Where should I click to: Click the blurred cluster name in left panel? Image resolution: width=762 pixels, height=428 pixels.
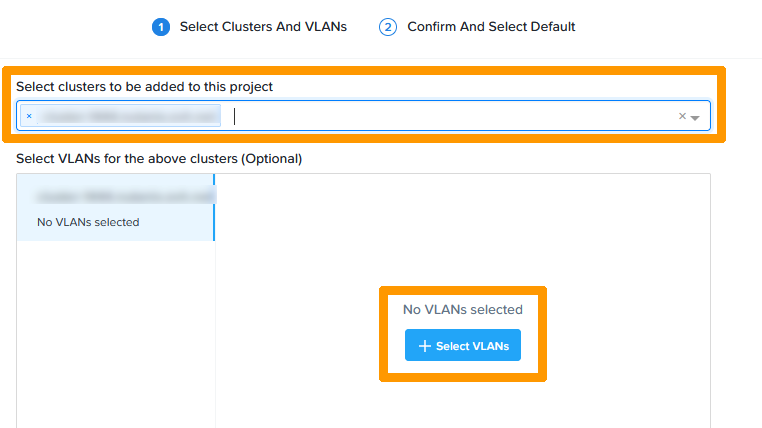(125, 197)
